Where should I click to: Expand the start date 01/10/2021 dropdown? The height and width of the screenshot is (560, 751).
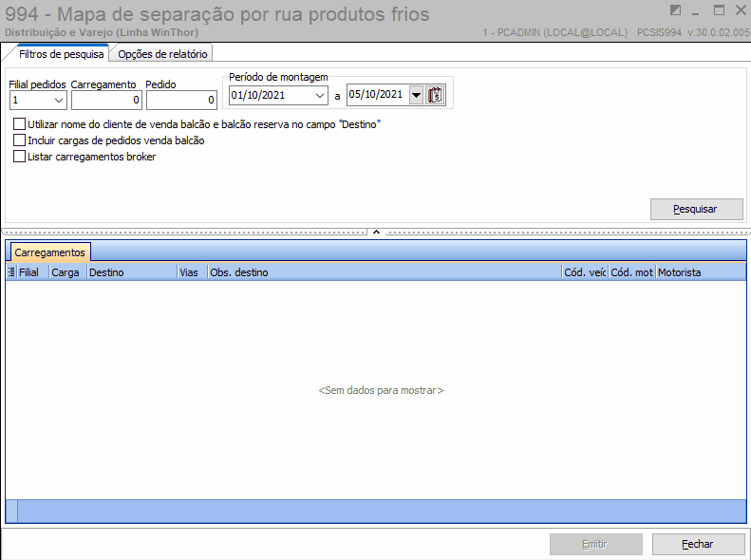coord(319,95)
